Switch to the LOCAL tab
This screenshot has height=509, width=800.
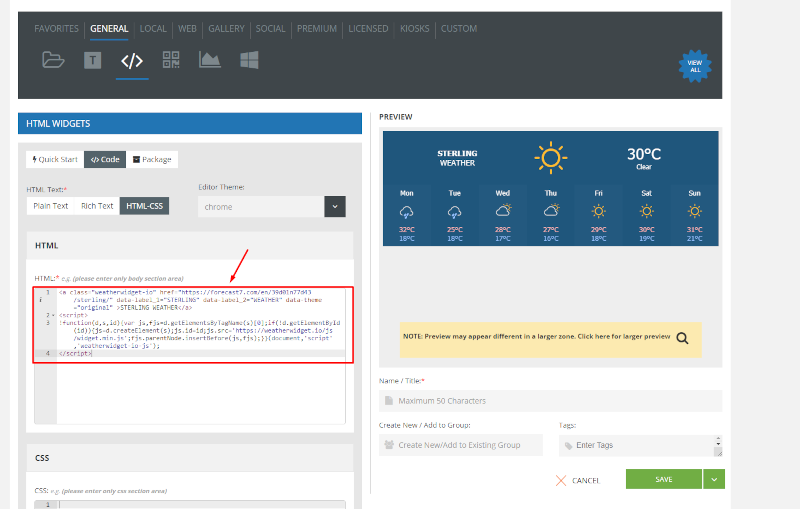[x=153, y=29]
